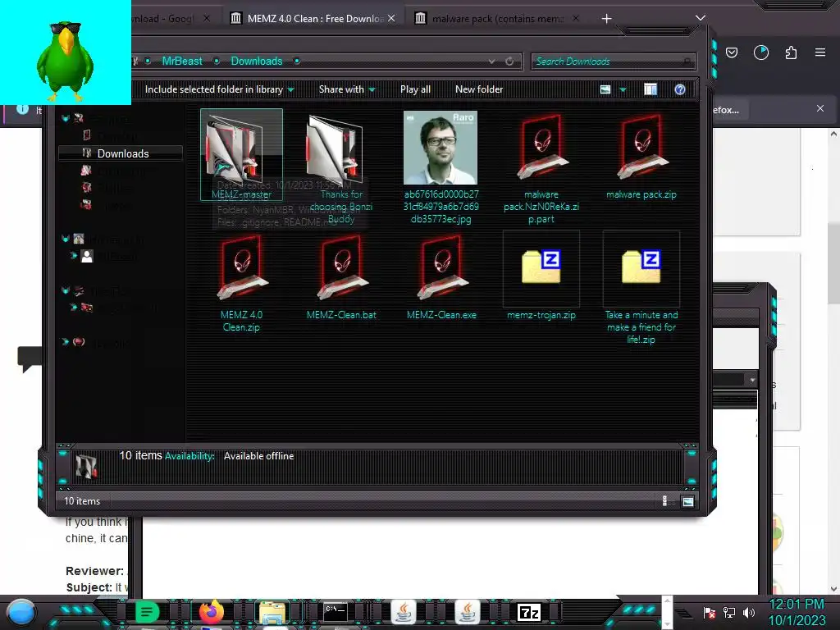Viewport: 840px width, 630px height.
Task: Open Include selected folder in library dropdown
Action: 220,89
